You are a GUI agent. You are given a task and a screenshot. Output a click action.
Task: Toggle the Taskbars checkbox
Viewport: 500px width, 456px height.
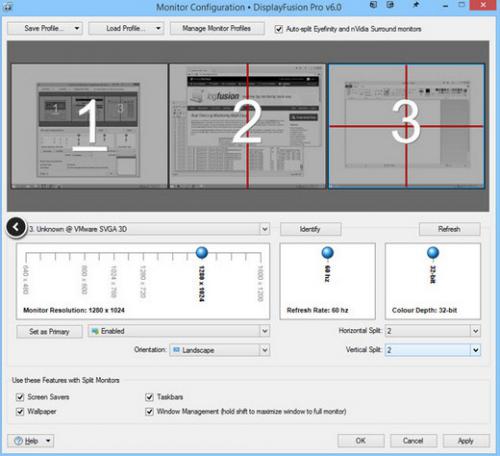(x=149, y=397)
